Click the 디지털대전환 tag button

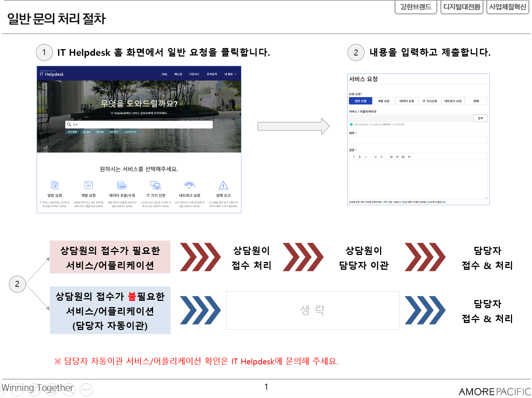[x=462, y=7]
